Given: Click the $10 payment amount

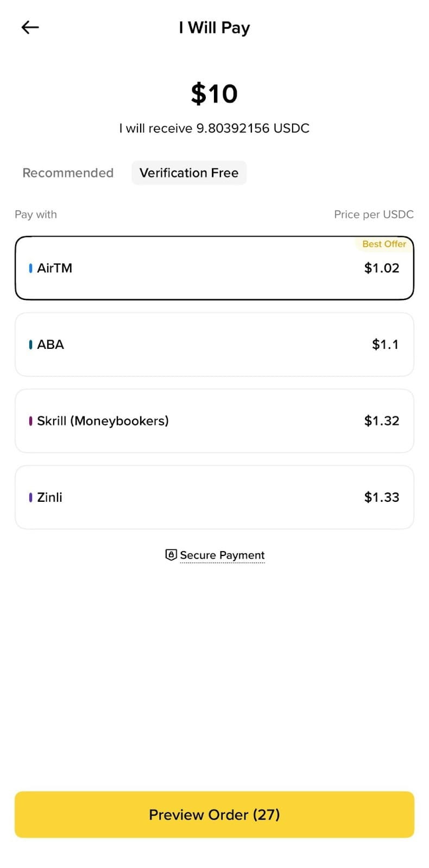Looking at the screenshot, I should (214, 94).
